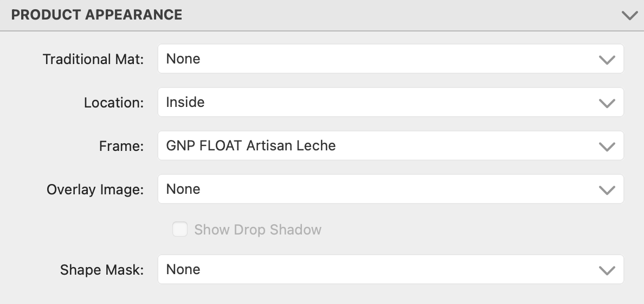
Task: Open the Overlay Image dropdown field
Action: pos(379,189)
